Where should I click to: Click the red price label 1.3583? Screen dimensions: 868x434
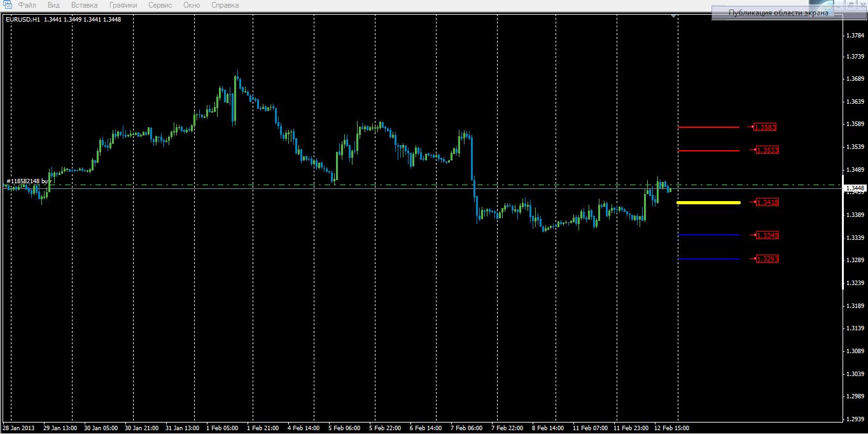[765, 127]
